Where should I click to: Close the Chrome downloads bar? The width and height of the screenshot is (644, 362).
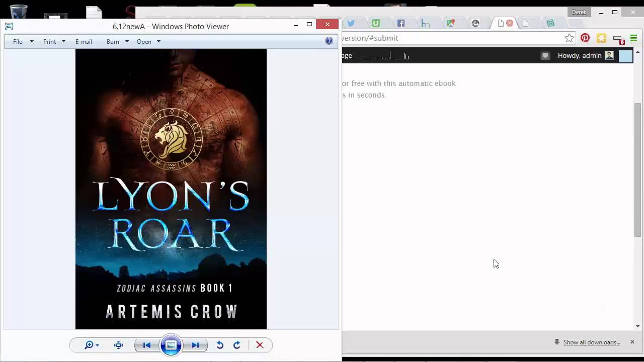point(632,342)
